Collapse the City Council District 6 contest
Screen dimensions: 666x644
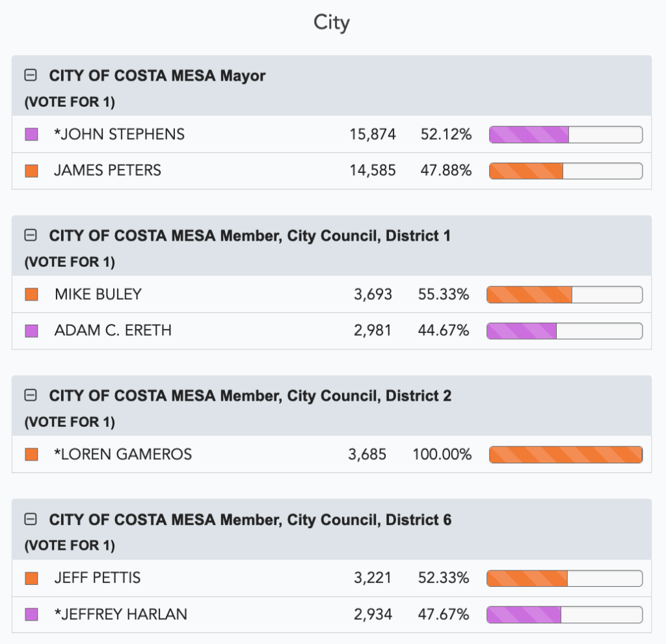(x=30, y=519)
